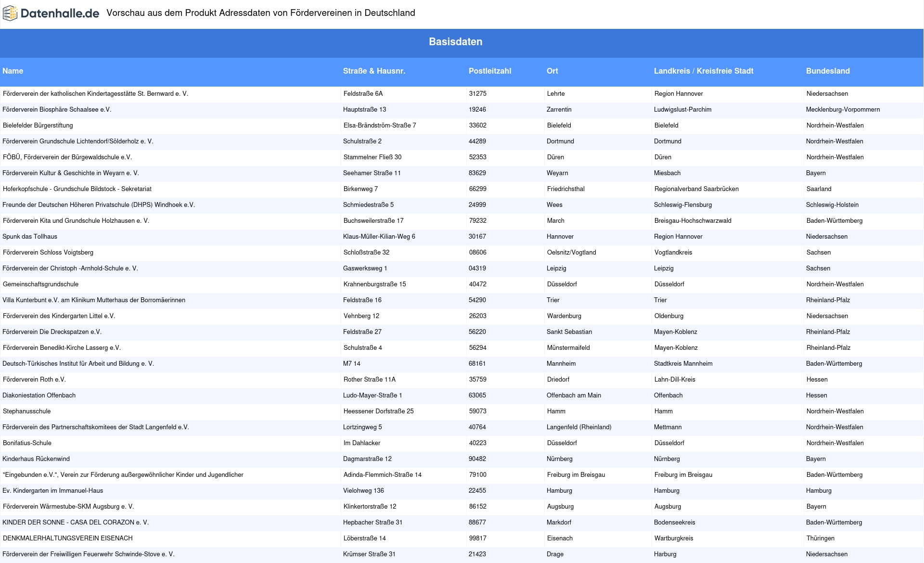Click Förderverein der katholischen Kindertagesstätte St. Bernward
Viewport: 924px width, 563px height.
coord(95,94)
